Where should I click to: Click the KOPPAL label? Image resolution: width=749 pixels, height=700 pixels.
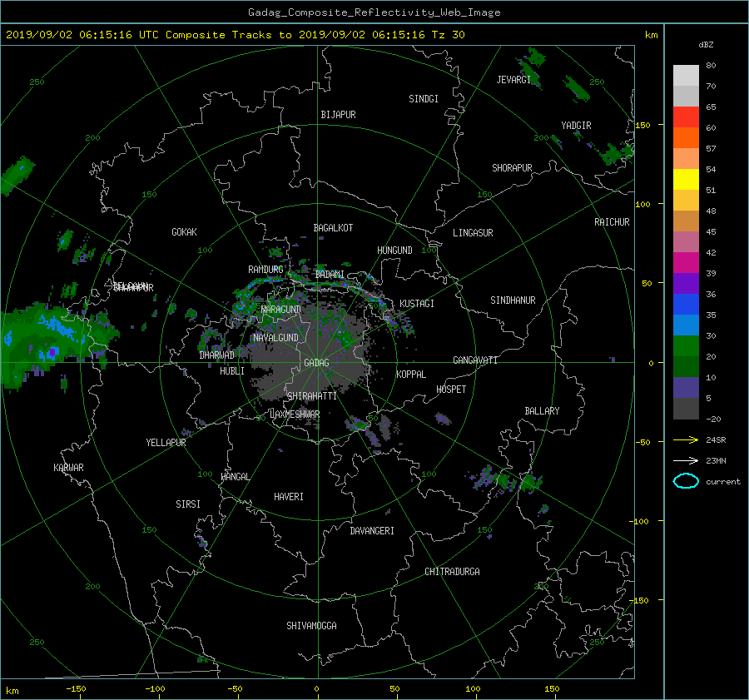tap(411, 375)
